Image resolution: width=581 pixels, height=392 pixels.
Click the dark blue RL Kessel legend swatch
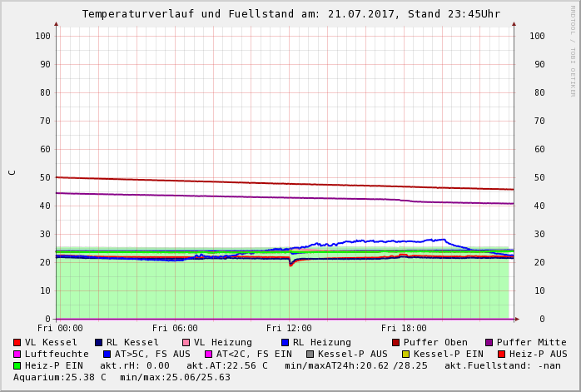click(x=98, y=343)
